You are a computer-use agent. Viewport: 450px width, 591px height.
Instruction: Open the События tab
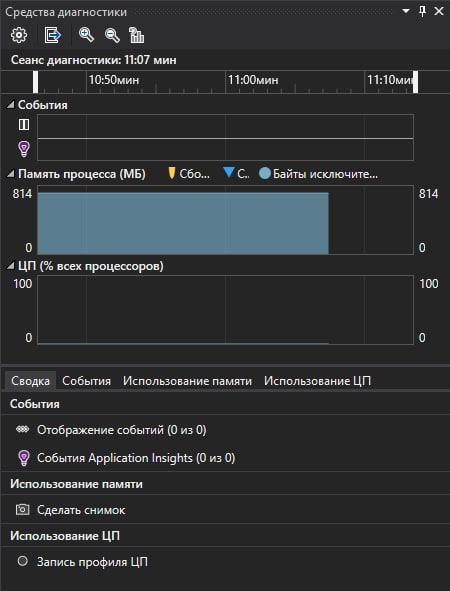[x=86, y=381]
